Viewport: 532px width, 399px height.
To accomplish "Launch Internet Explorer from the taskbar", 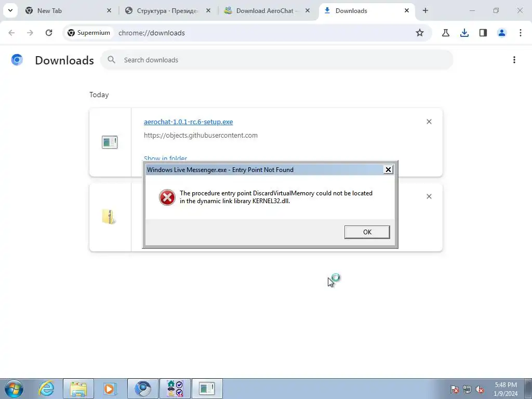I will 46,389.
